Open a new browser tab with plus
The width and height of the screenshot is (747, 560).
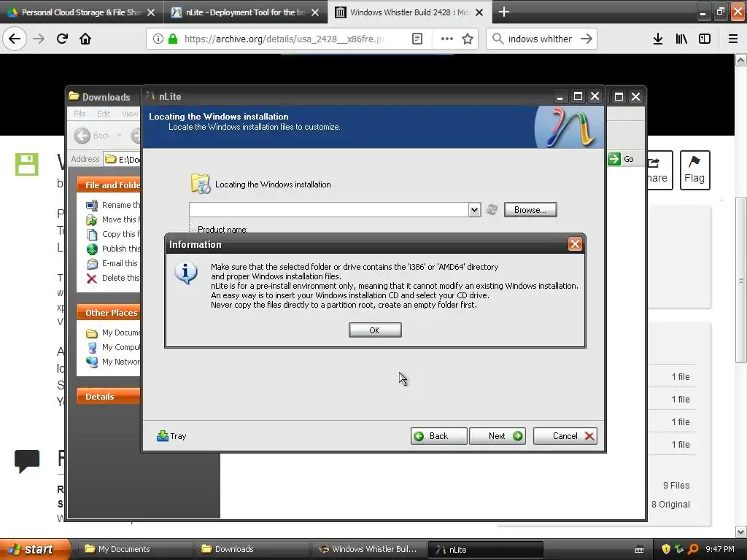click(x=503, y=12)
